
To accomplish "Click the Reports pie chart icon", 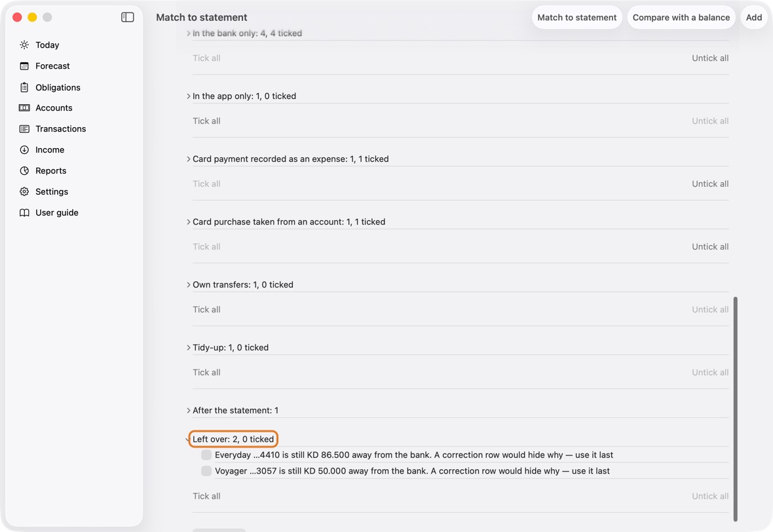I will pos(24,170).
